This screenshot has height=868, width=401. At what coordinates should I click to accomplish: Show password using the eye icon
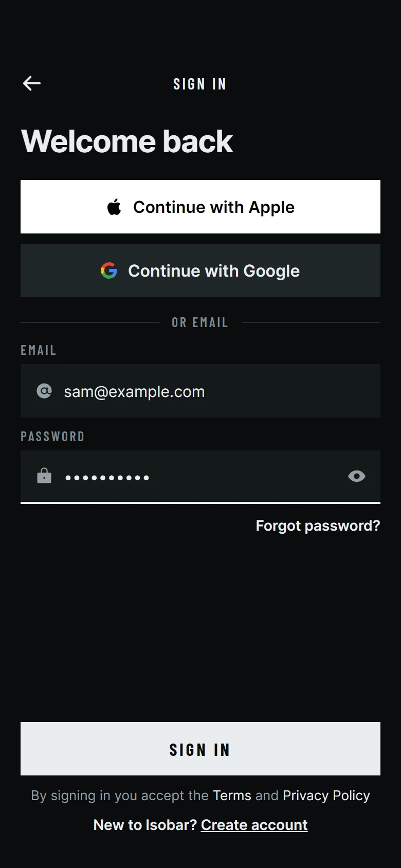[x=357, y=476]
